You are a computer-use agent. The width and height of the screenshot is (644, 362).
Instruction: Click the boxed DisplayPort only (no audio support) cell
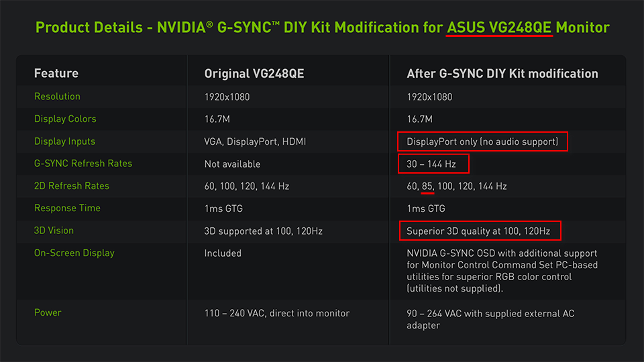[482, 141]
